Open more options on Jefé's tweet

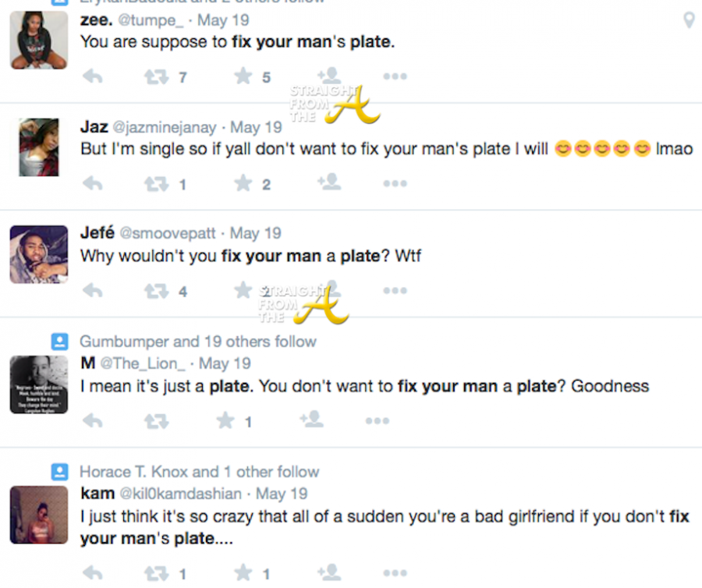(x=395, y=292)
